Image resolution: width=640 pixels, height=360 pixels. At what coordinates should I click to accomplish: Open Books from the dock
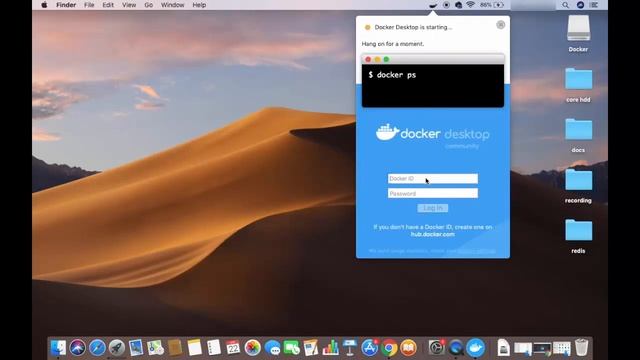pyautogui.click(x=408, y=348)
